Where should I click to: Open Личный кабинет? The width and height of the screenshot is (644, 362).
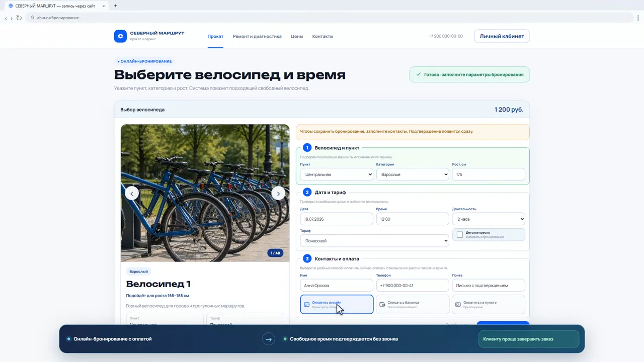pos(502,36)
